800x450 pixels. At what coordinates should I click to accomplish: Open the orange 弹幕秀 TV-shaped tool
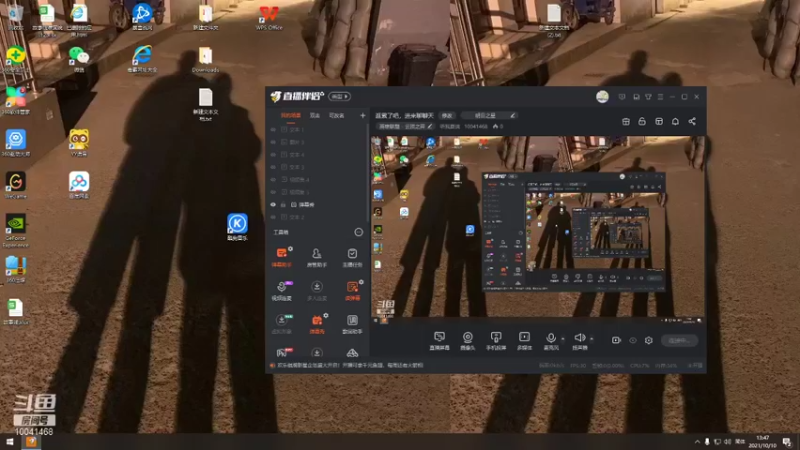(316, 324)
